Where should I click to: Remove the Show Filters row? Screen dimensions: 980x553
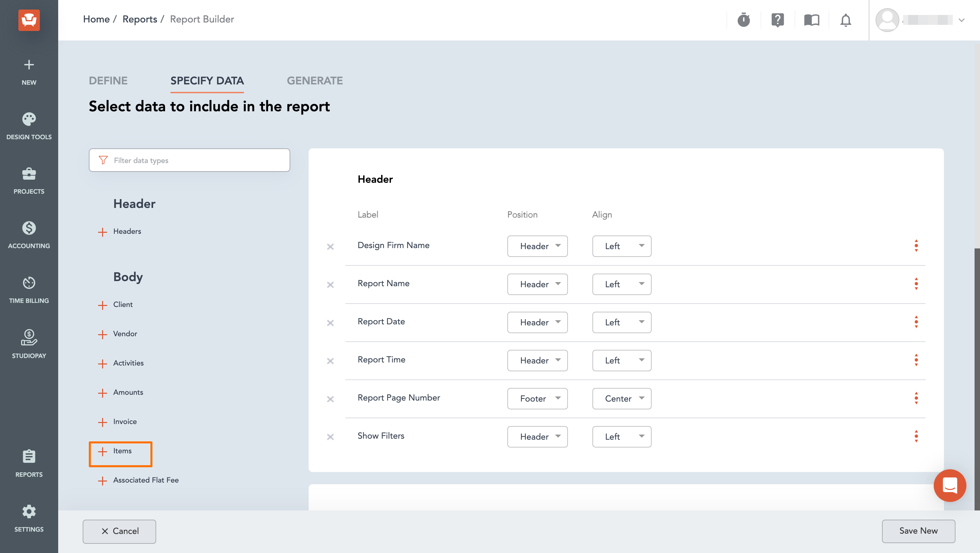(x=330, y=437)
